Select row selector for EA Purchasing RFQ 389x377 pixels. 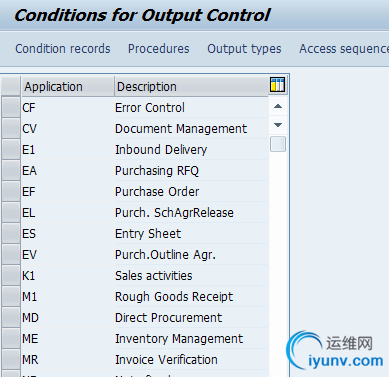11,170
